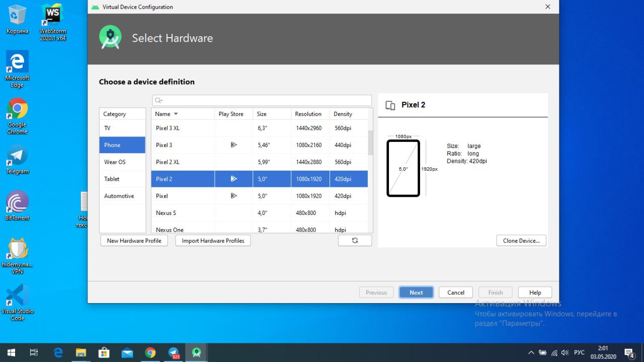Image resolution: width=644 pixels, height=362 pixels.
Task: Click Android Studio icon in taskbar
Action: coord(196,352)
